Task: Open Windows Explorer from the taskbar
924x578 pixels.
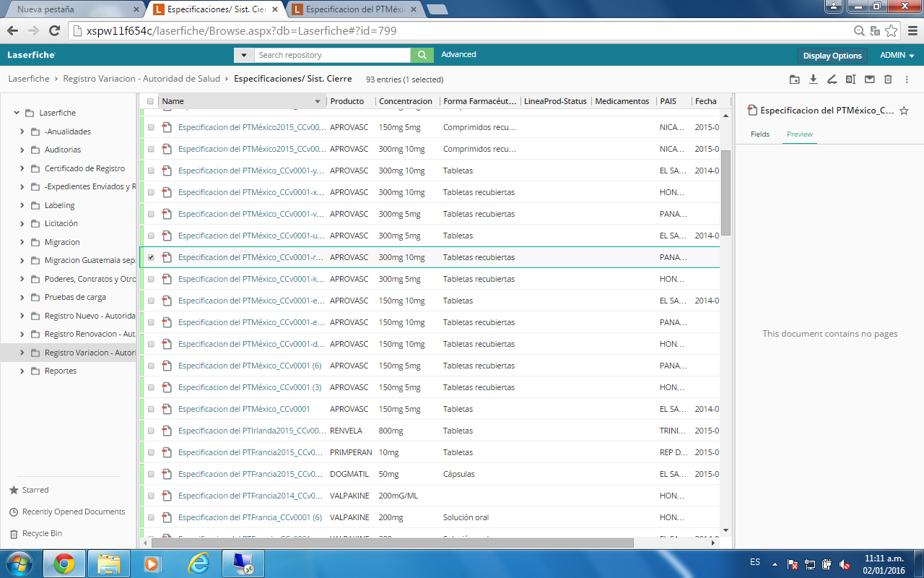Action: 109,564
